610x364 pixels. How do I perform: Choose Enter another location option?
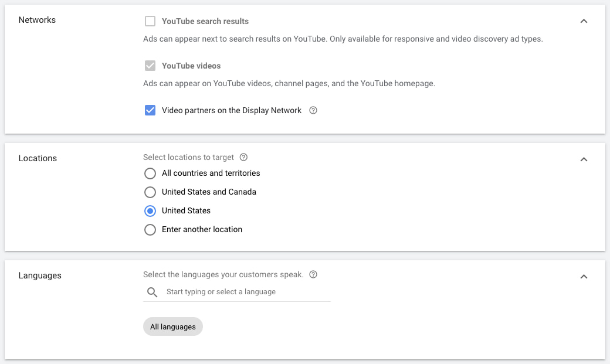(150, 229)
